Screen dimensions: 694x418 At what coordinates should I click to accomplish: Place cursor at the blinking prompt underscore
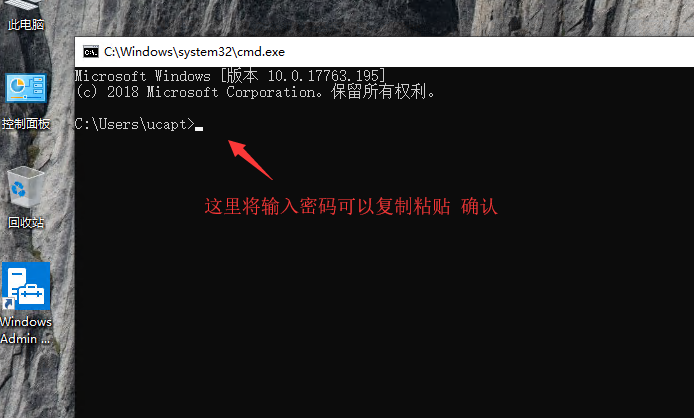(199, 129)
